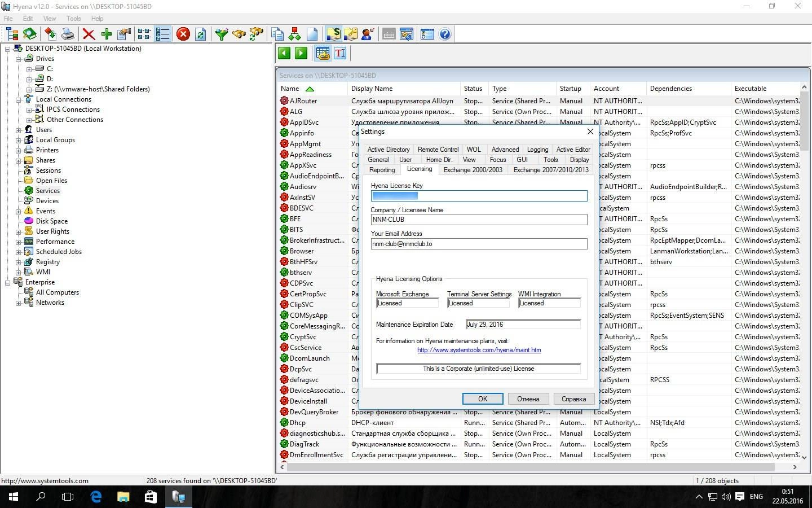Open the General settings tab
This screenshot has width=812, height=508.
pos(378,160)
